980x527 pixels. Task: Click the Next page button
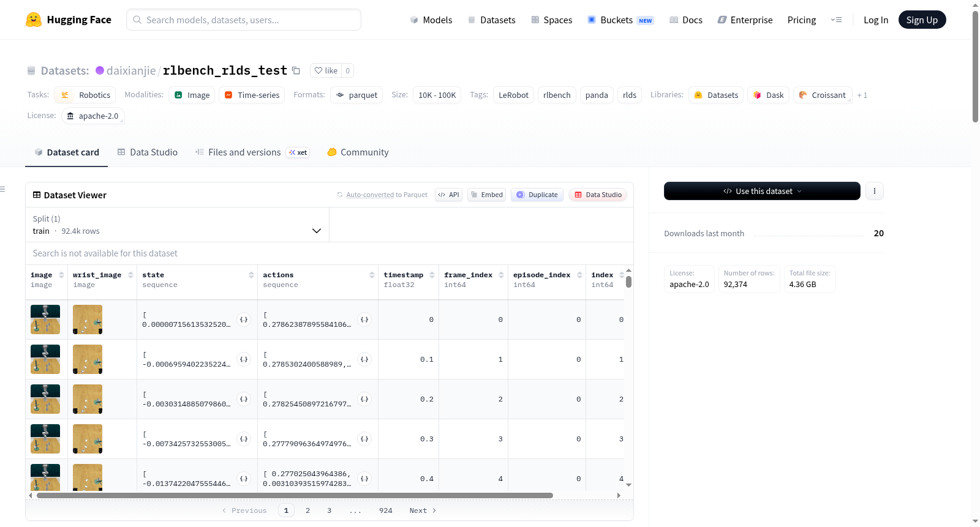(423, 510)
